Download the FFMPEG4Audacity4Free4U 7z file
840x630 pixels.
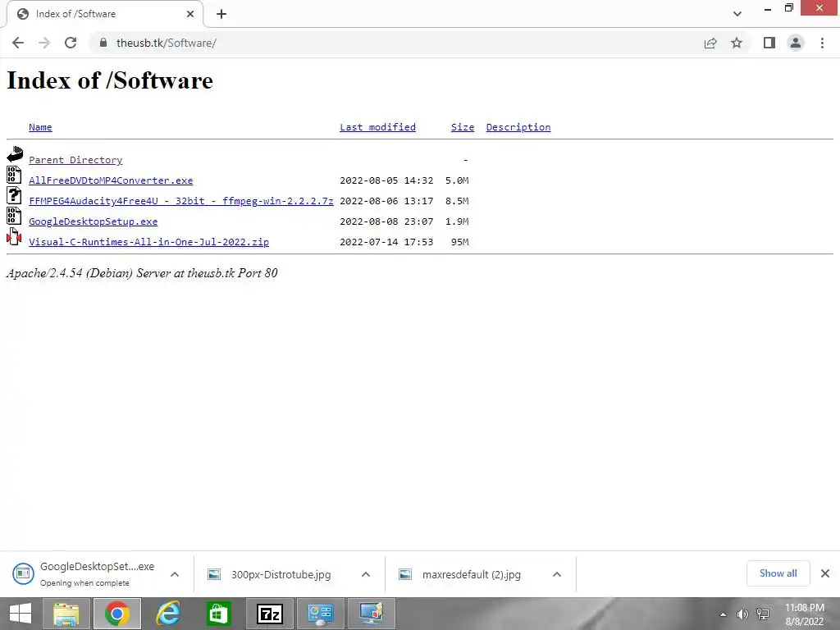tap(181, 201)
